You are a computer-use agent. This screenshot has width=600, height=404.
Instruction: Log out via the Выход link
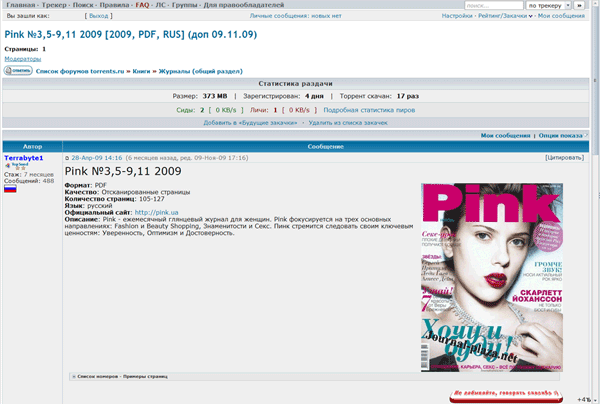99,16
